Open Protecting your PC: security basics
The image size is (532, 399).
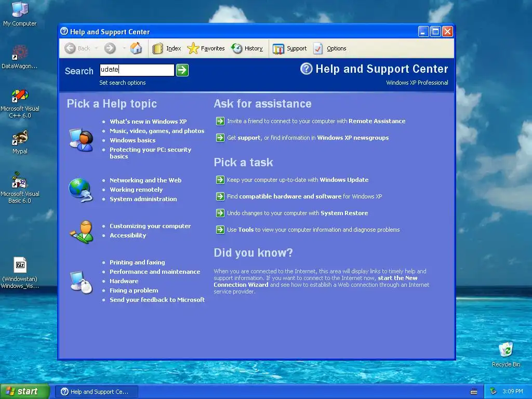coord(150,153)
